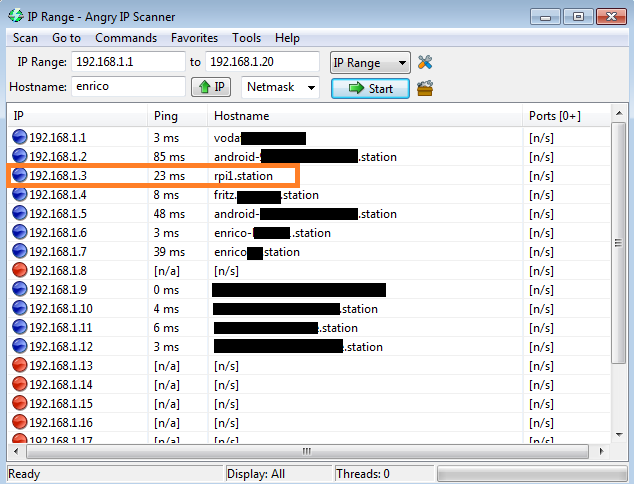This screenshot has height=484, width=634.
Task: Select IP address 192.168.1.3
Action: pyautogui.click(x=58, y=175)
